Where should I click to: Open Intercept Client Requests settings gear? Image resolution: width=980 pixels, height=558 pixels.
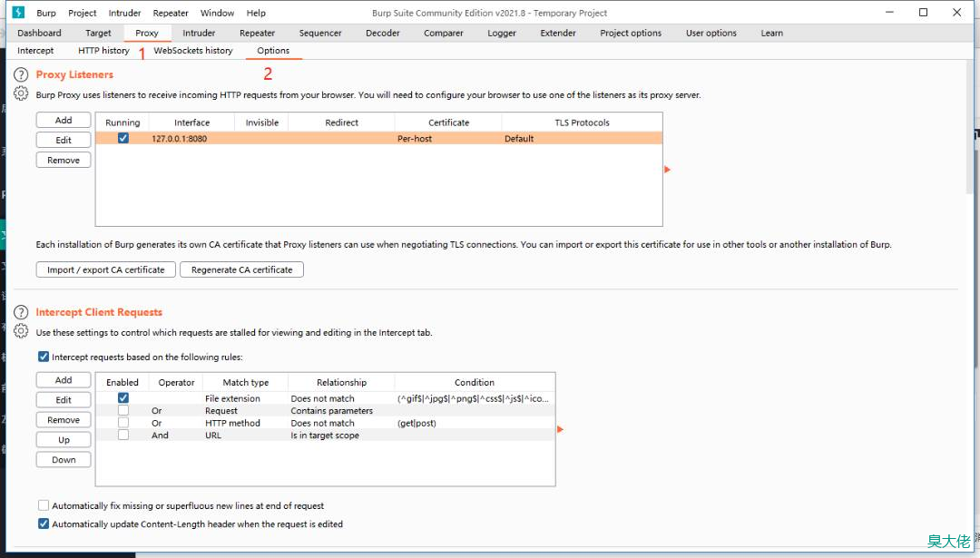pyautogui.click(x=21, y=331)
